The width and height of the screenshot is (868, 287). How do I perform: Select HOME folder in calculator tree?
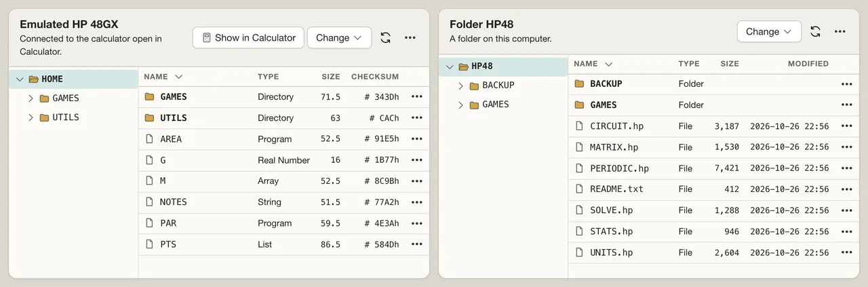click(x=73, y=79)
